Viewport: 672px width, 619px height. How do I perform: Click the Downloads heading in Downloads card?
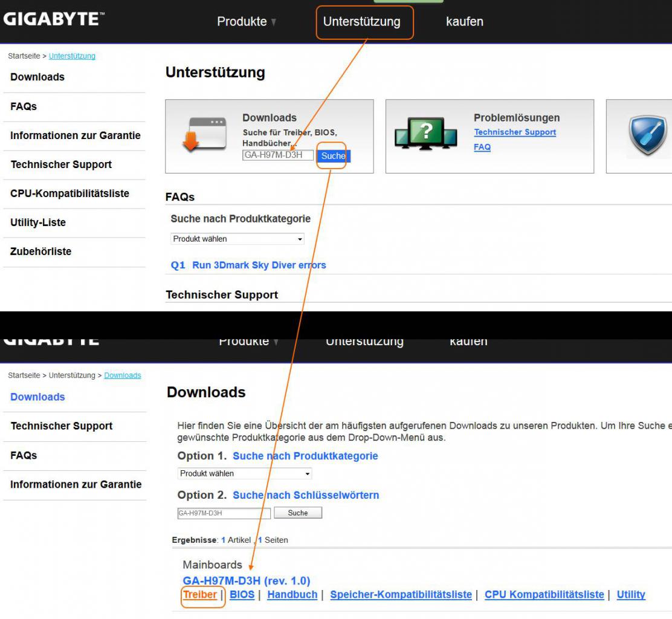tap(269, 118)
